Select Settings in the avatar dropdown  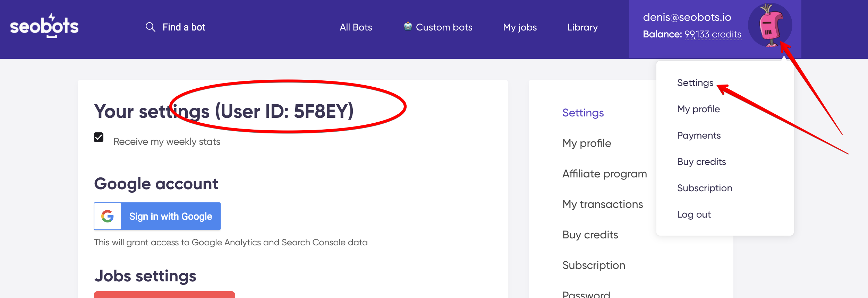pos(695,83)
